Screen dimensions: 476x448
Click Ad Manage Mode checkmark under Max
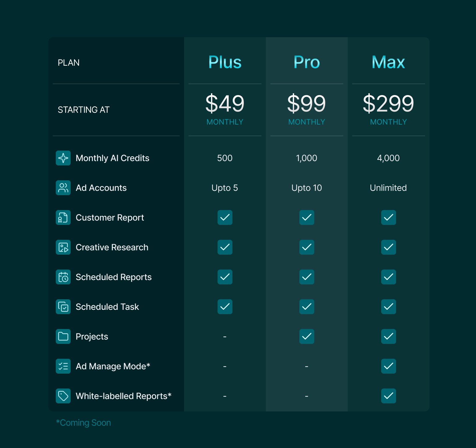click(388, 366)
